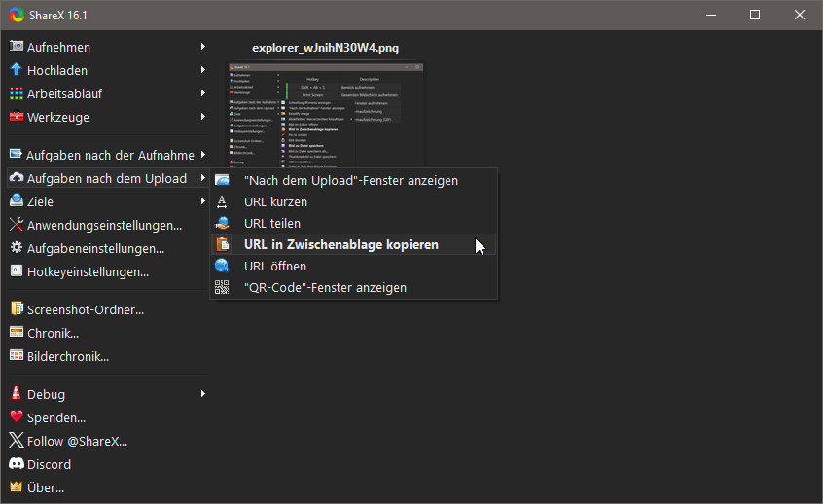Click the Aufgaben nach der Aufnahme icon
The image size is (823, 504).
pos(17,155)
